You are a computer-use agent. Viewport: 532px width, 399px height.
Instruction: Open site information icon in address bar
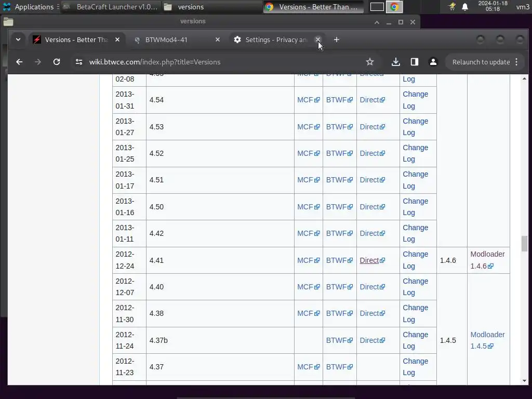[79, 62]
